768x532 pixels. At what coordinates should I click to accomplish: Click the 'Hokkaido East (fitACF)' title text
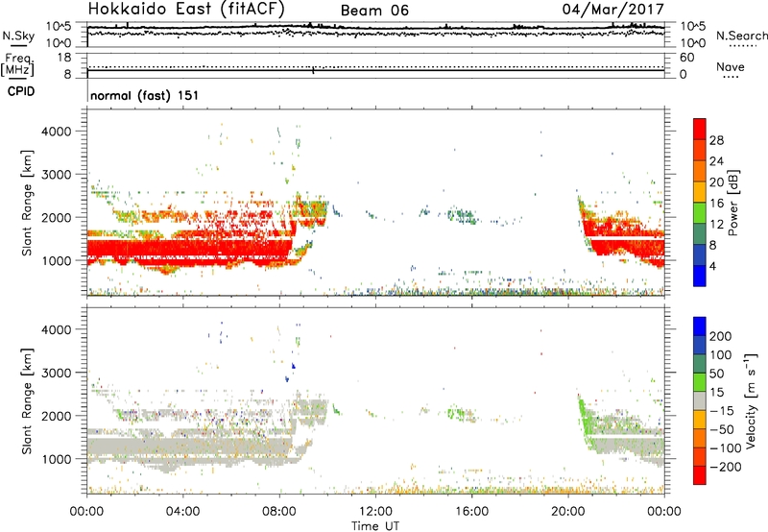tap(186, 10)
